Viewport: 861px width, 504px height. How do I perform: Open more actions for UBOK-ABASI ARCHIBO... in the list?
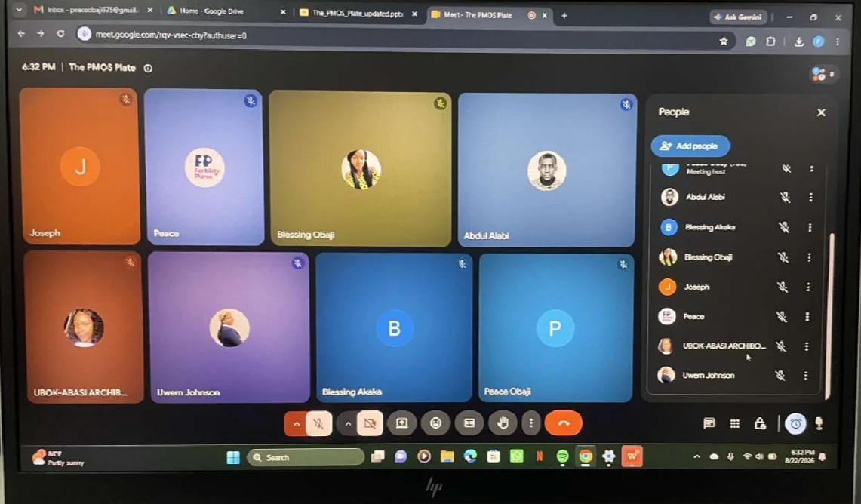tap(806, 346)
